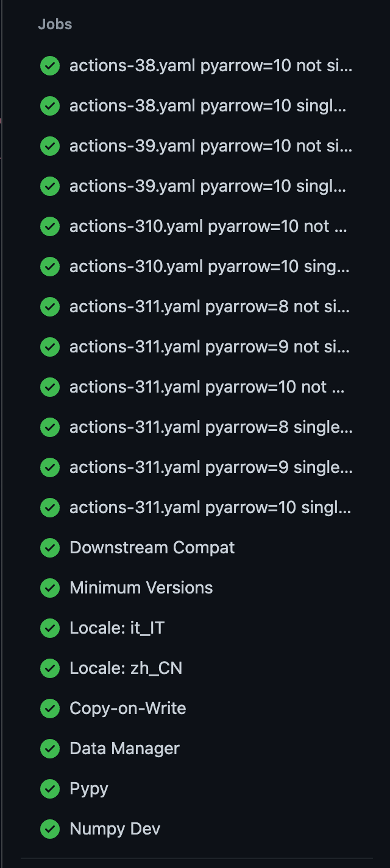Open the Numpy Dev job
Screen dimensions: 390x868
click(196, 829)
